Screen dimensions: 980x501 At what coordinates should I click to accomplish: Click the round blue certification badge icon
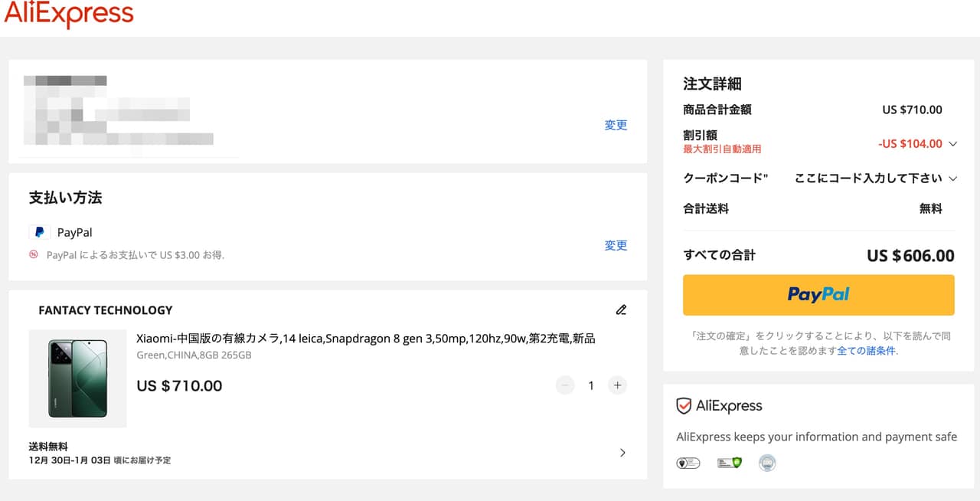767,463
